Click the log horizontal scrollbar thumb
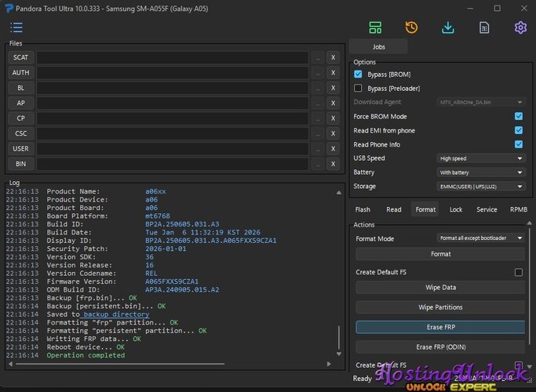Screen dimensions: 536x392 point(120,364)
